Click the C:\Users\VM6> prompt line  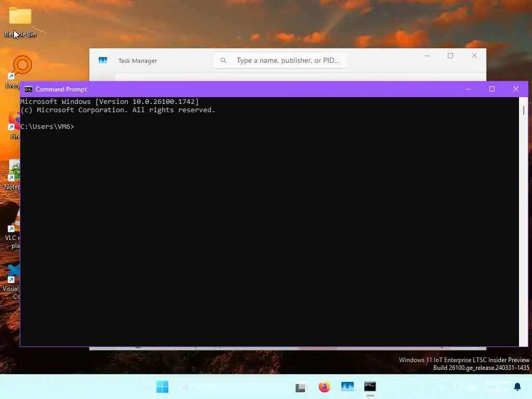[x=47, y=127]
